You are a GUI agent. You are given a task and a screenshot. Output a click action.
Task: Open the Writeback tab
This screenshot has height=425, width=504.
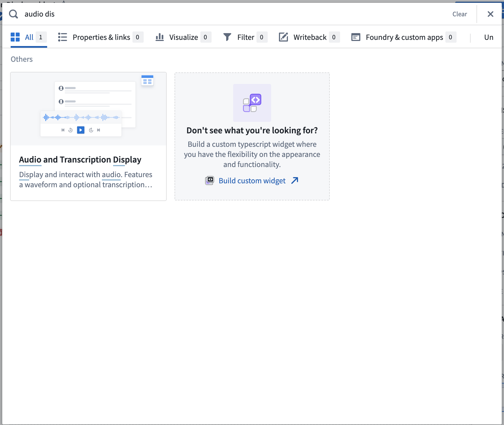click(x=310, y=37)
